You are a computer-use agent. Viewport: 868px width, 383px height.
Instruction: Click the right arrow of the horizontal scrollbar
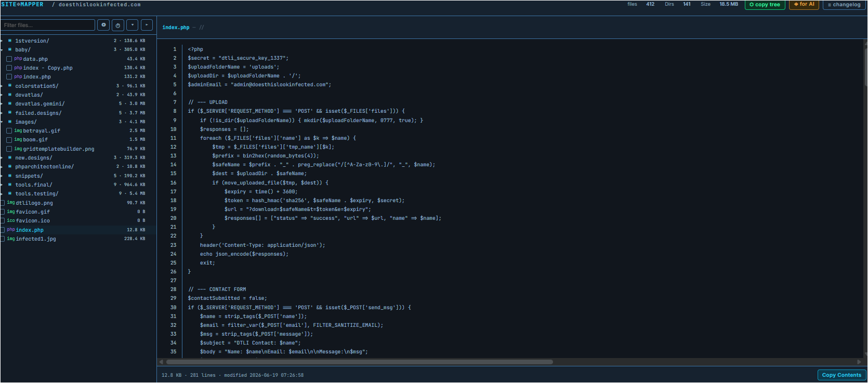pos(859,362)
